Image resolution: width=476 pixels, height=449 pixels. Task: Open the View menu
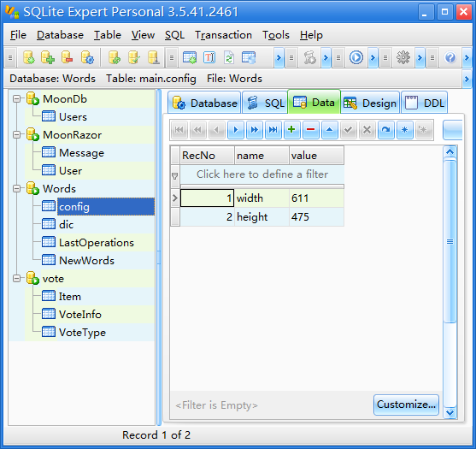coord(143,35)
